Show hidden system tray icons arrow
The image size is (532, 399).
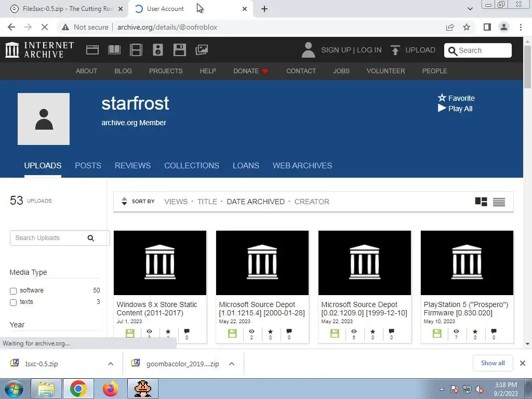[x=442, y=389]
